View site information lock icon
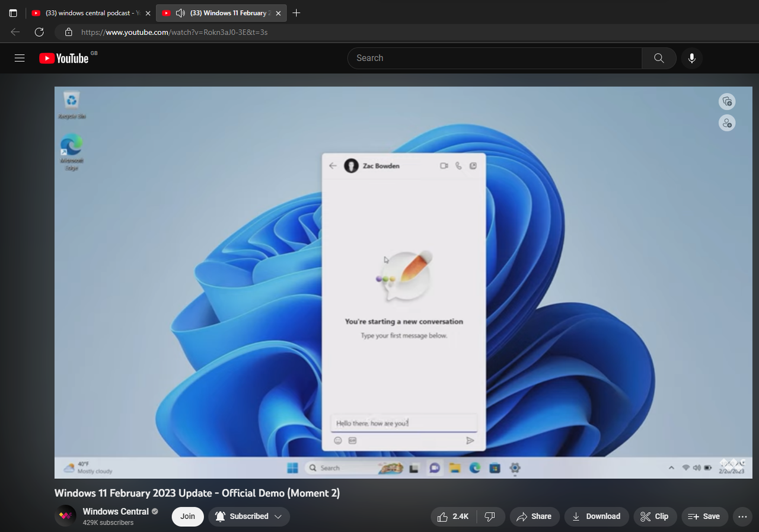The height and width of the screenshot is (532, 759). tap(68, 32)
